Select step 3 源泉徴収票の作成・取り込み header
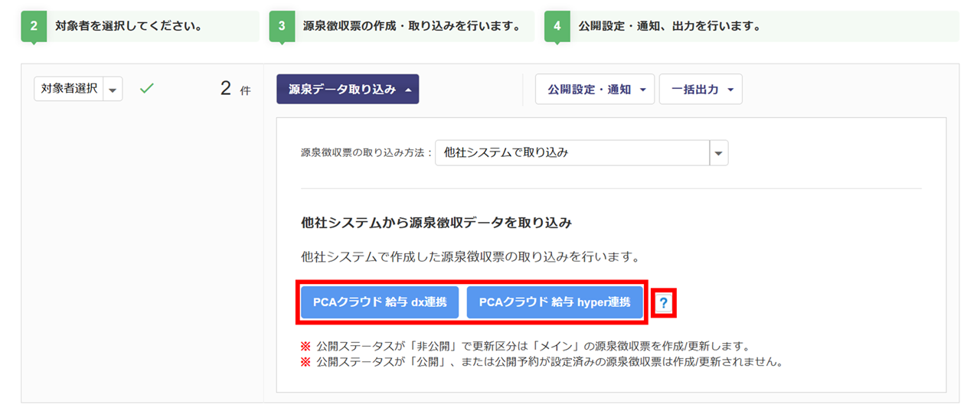980x411 pixels. coord(402,26)
